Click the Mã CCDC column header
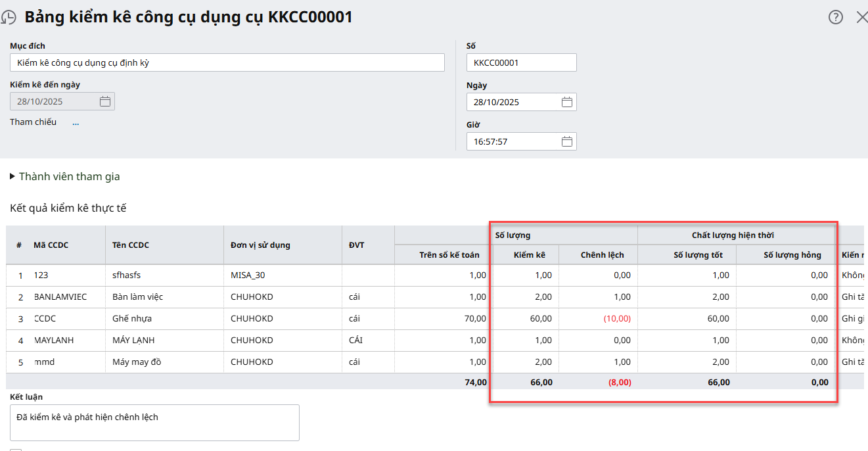Screen dimensions: 868x451 pos(51,245)
